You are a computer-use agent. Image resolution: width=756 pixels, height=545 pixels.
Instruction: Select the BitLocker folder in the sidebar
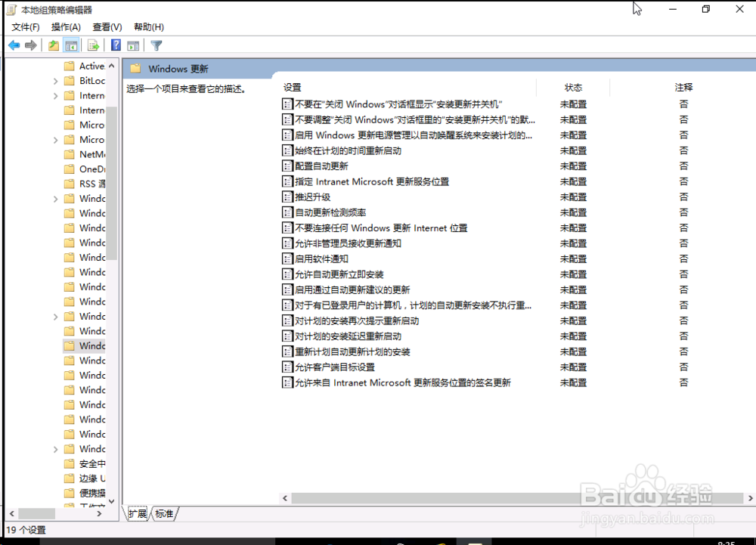tap(89, 81)
